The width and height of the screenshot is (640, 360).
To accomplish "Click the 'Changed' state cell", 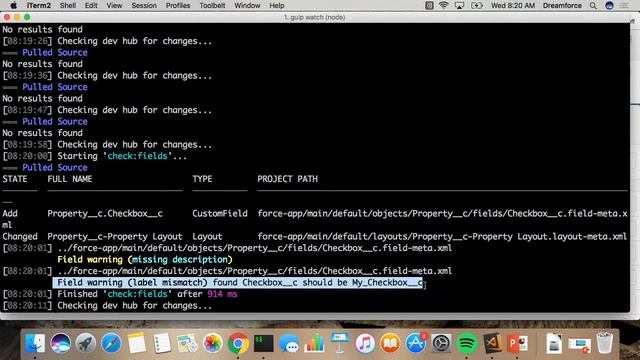I will 20,236.
